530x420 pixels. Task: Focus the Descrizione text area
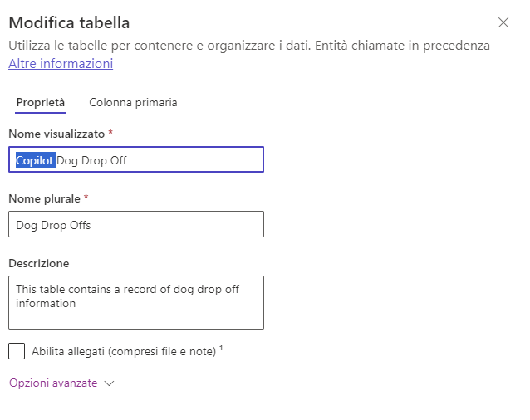click(136, 302)
